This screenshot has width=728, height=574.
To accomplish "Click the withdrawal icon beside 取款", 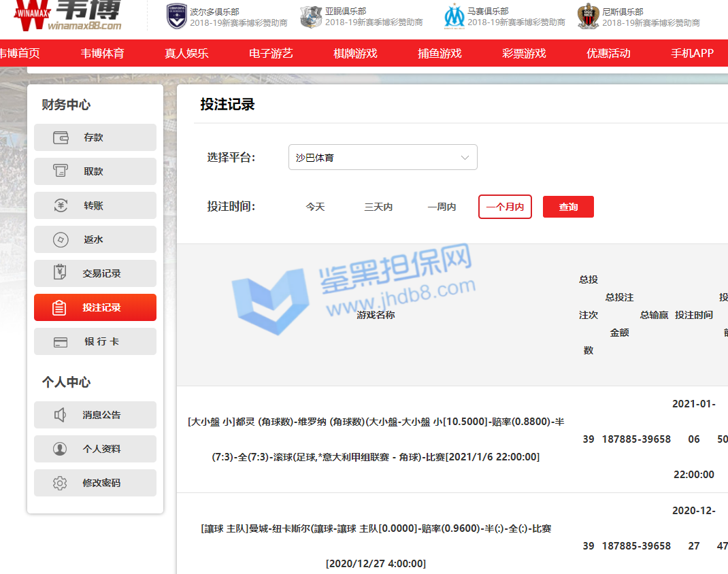I will click(x=61, y=171).
